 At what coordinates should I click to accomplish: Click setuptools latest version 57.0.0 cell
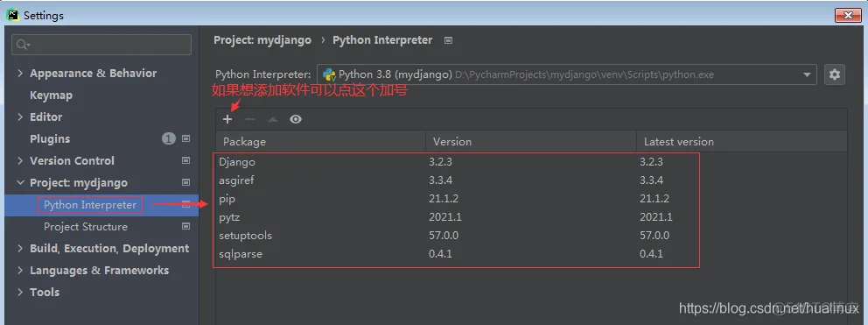tap(654, 236)
